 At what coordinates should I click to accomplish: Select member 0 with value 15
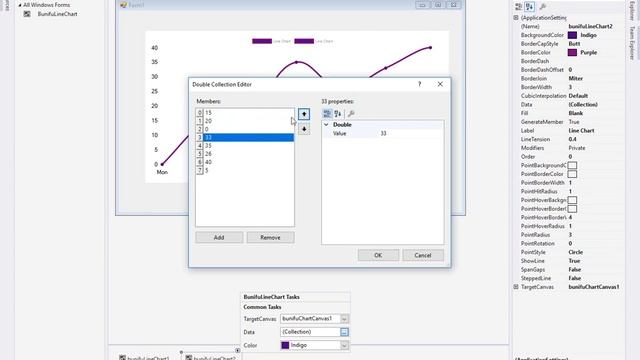click(x=244, y=113)
